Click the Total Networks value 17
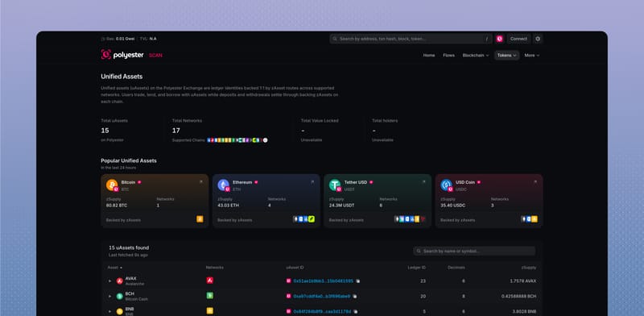 (175, 131)
